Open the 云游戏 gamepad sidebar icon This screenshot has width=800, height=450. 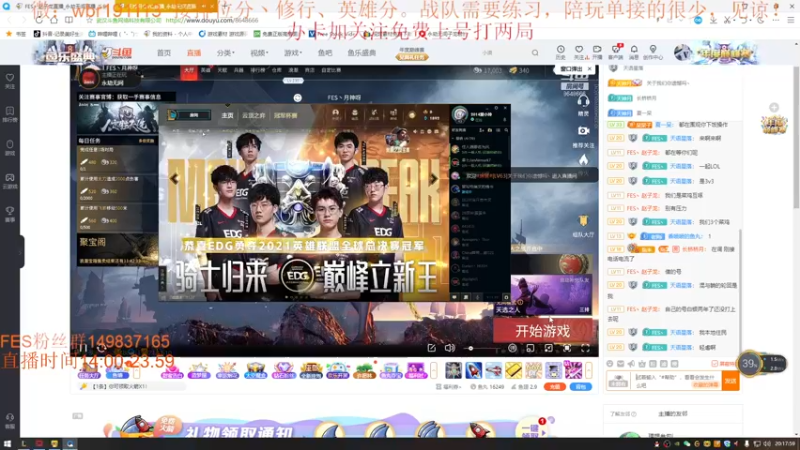[x=10, y=181]
